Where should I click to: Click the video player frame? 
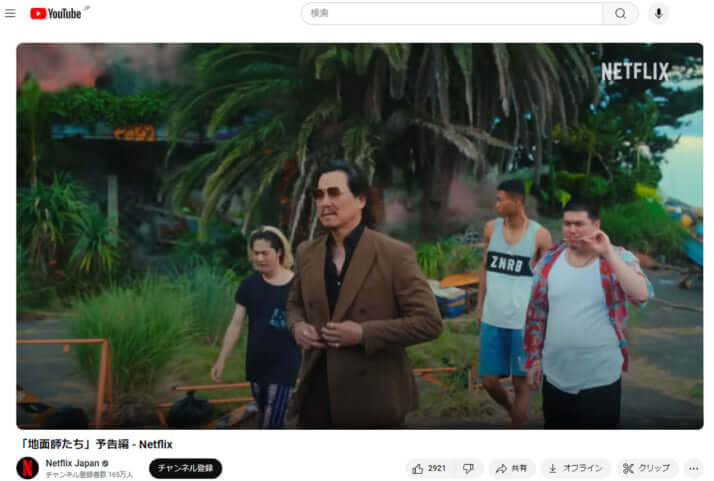pos(360,236)
